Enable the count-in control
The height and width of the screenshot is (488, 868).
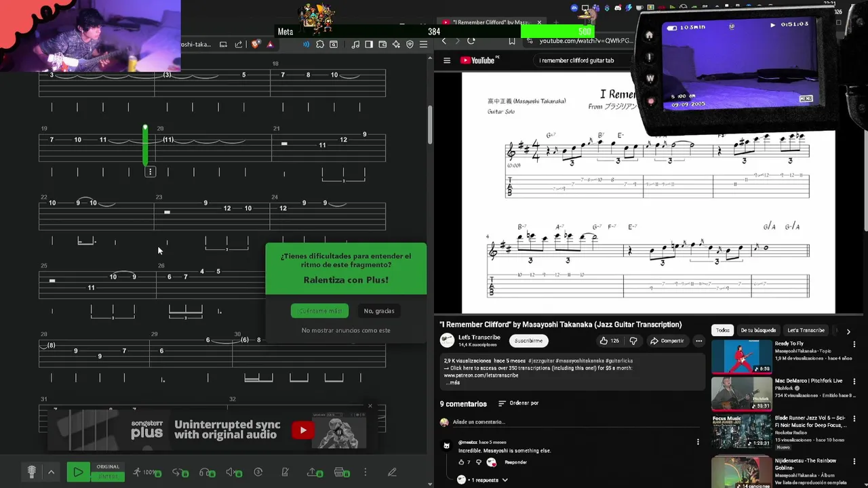click(x=258, y=472)
